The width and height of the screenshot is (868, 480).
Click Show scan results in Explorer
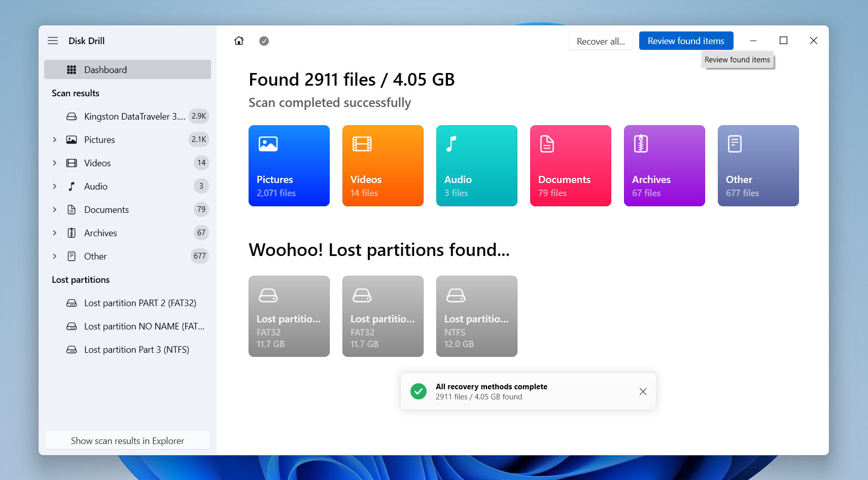(127, 440)
